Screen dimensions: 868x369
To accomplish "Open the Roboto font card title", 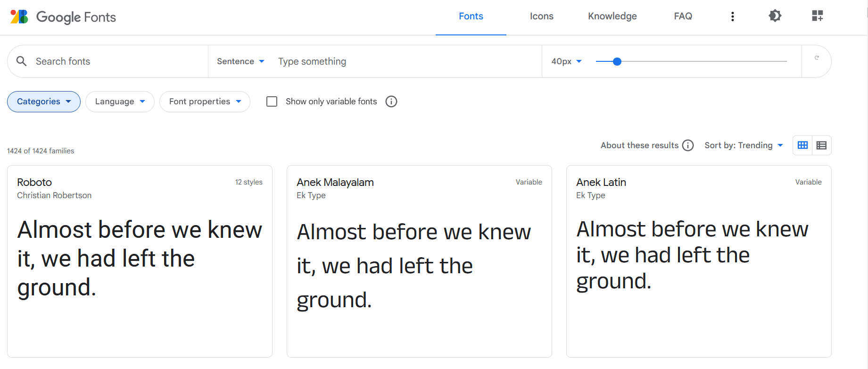I will 34,182.
